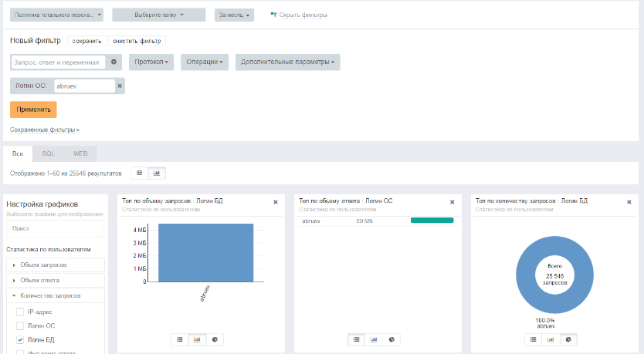
Task: Click the очистить фильтр button
Action: point(137,41)
